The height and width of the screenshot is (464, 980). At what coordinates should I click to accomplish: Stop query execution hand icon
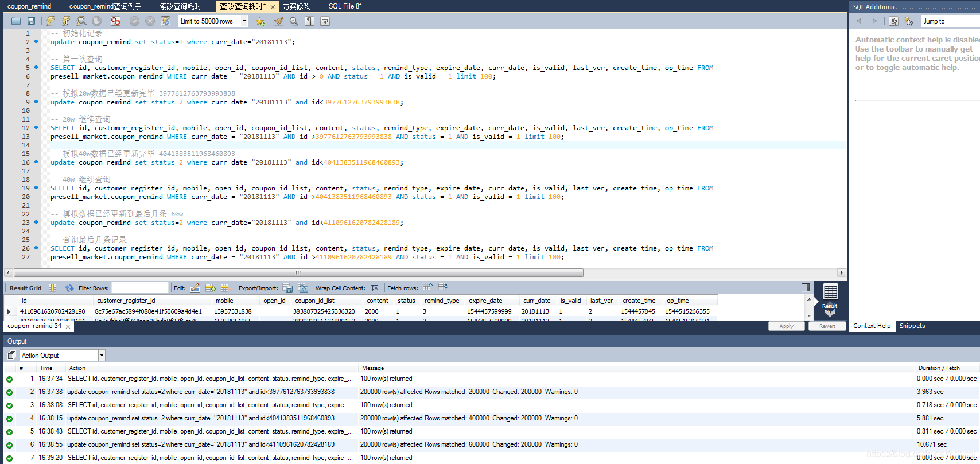(x=97, y=21)
